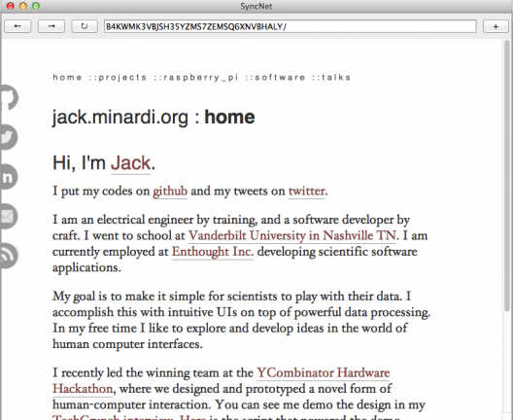
Task: Open Vanderbilt University in Nashville TN link
Action: pos(292,235)
